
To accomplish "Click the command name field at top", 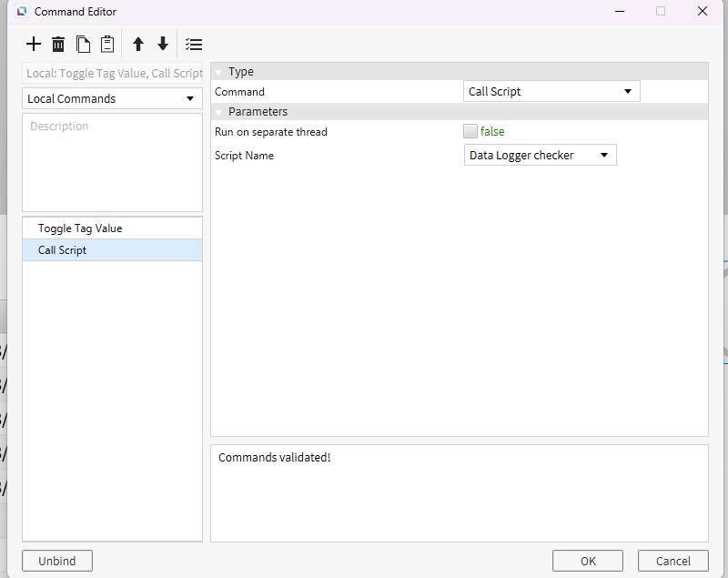I will 112,74.
